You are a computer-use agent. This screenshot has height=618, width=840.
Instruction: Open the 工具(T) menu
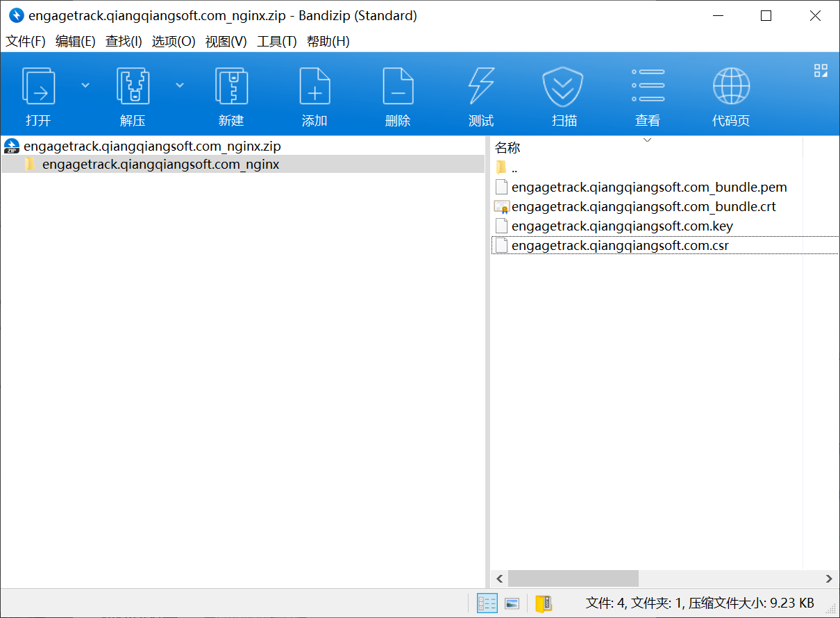277,42
